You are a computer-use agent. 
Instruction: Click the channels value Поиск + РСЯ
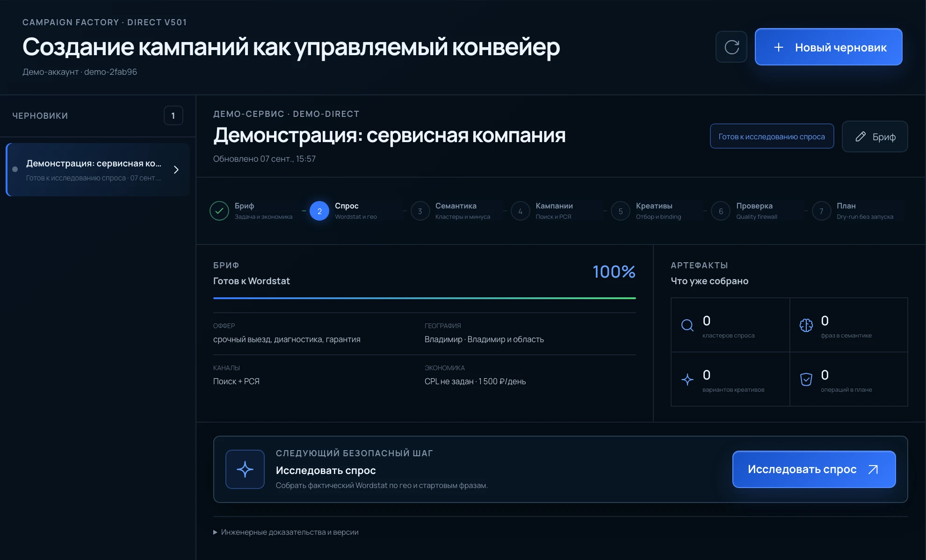click(236, 381)
